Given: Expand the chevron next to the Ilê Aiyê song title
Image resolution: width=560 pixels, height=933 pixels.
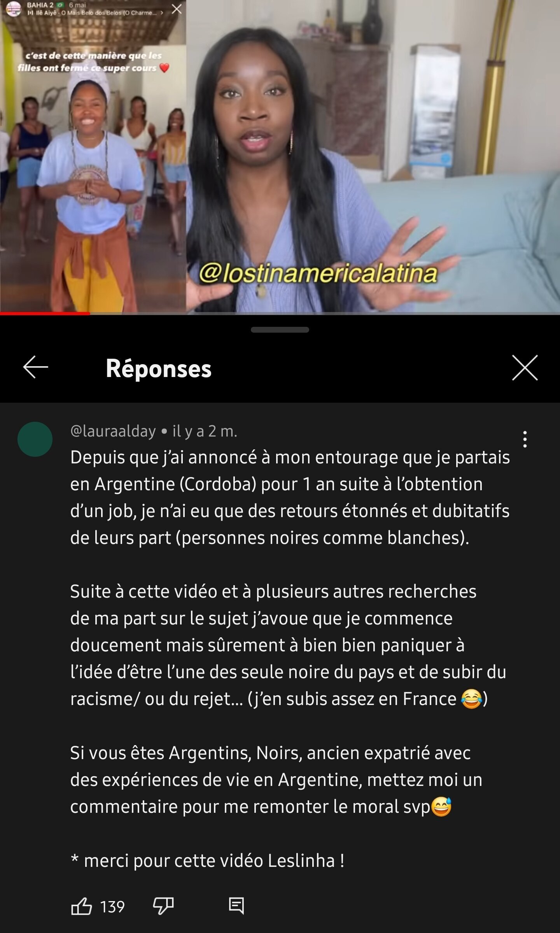Looking at the screenshot, I should click(162, 13).
